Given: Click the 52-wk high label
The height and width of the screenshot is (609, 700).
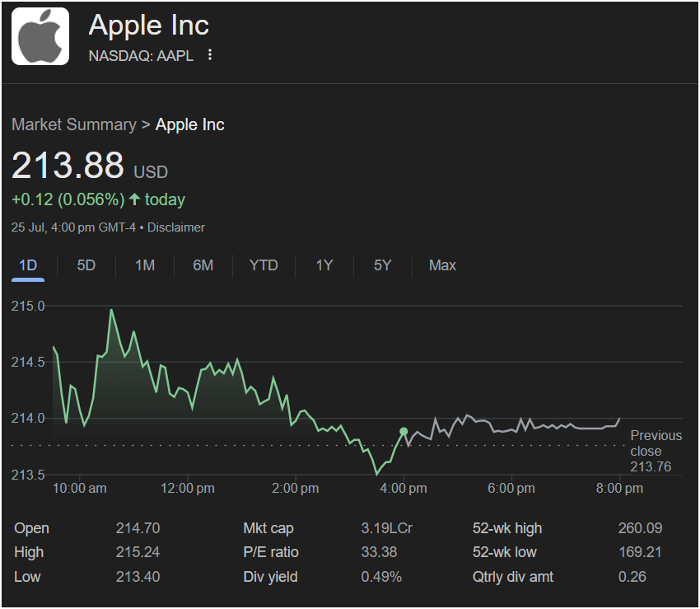Looking at the screenshot, I should pos(507,528).
